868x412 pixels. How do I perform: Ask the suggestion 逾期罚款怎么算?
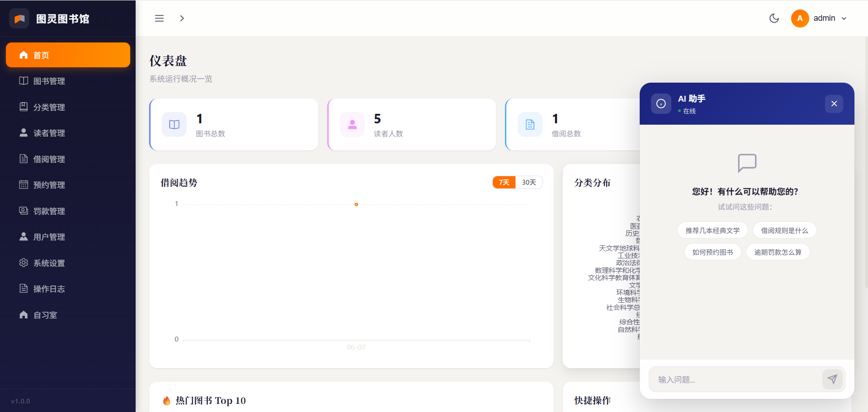click(x=778, y=252)
